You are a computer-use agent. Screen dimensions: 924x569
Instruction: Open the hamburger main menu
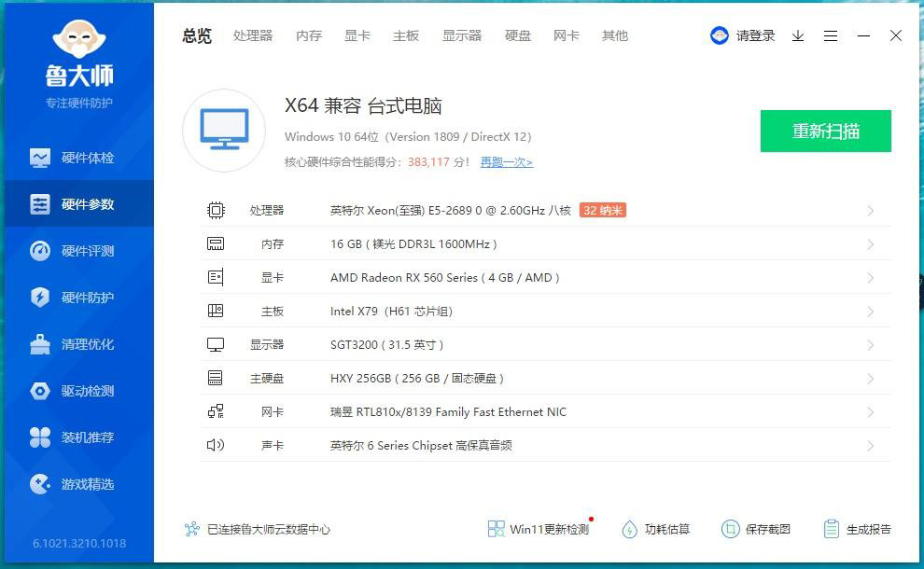pyautogui.click(x=831, y=36)
